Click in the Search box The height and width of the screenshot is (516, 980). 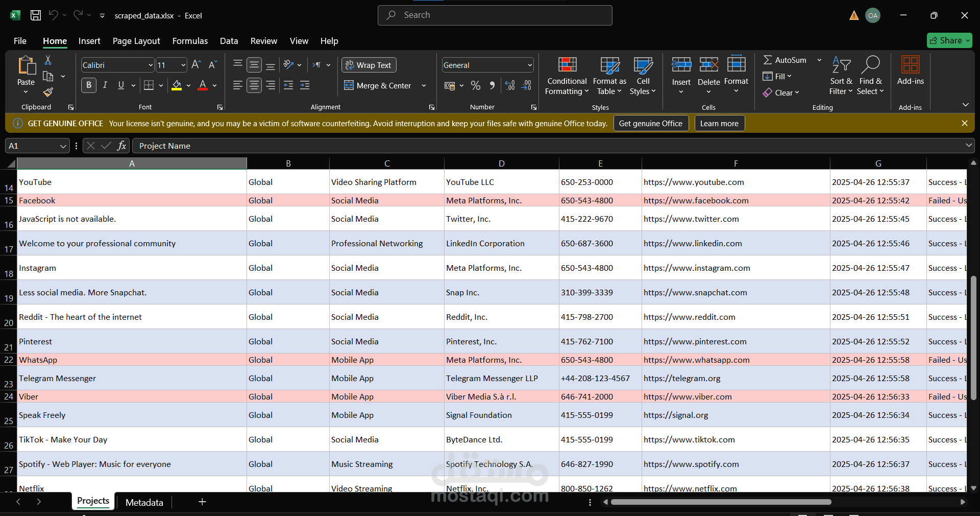coord(495,15)
